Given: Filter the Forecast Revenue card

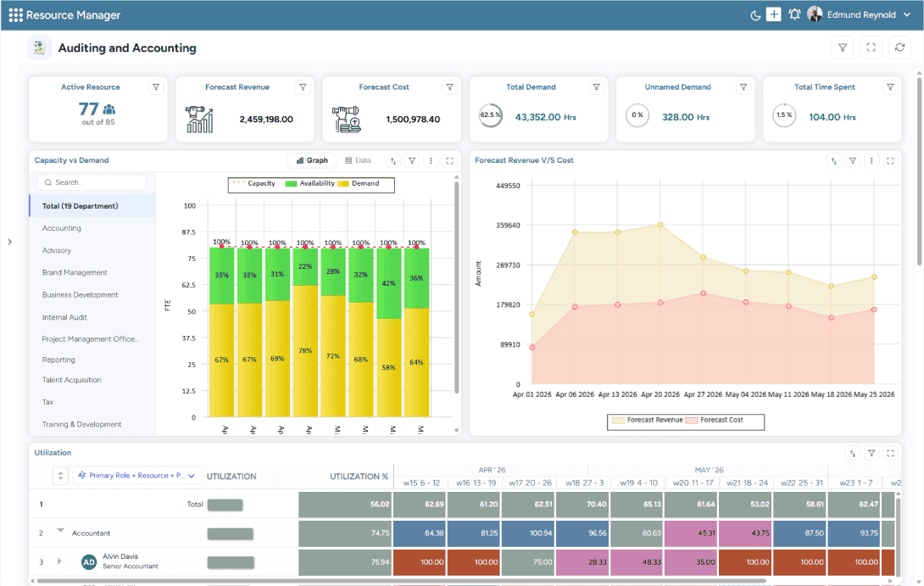Looking at the screenshot, I should 303,87.
